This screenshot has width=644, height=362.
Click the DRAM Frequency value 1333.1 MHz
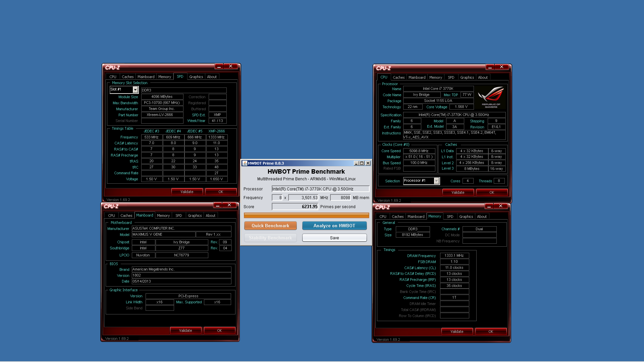point(454,256)
